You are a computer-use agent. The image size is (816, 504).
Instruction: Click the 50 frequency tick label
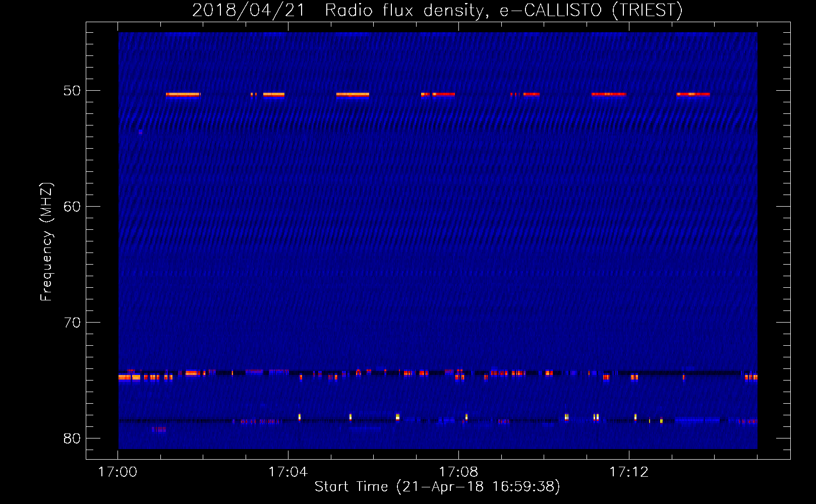[72, 91]
